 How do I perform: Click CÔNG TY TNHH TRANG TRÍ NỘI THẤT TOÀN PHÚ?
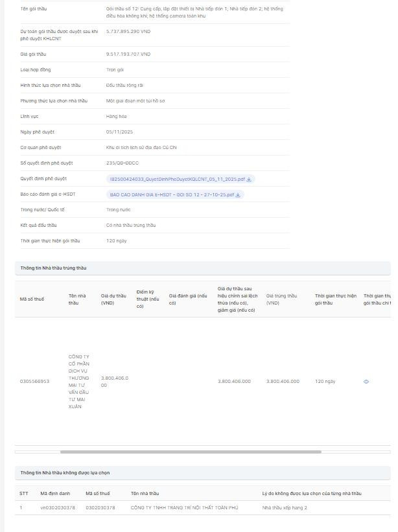tap(184, 507)
